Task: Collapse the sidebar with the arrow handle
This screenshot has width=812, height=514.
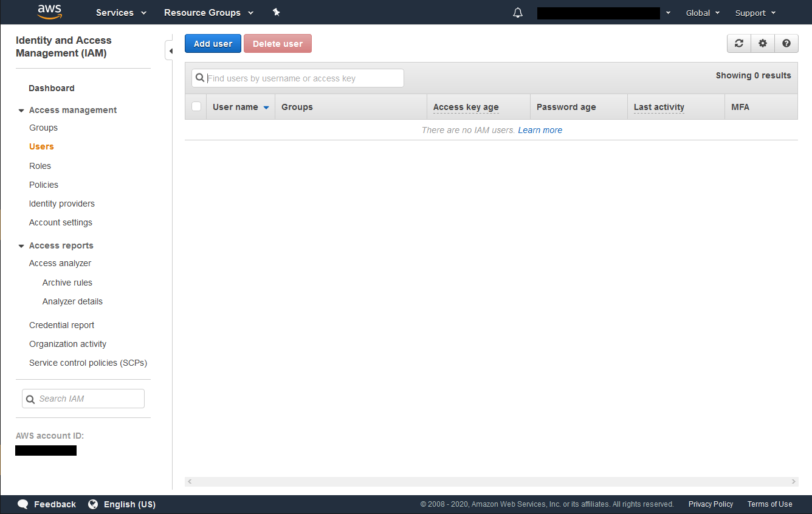Action: coord(170,51)
